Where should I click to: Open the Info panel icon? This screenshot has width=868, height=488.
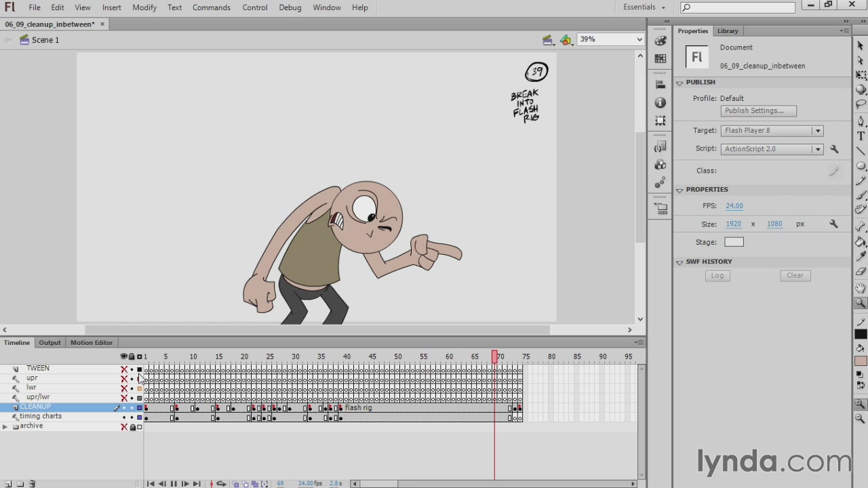click(x=660, y=102)
